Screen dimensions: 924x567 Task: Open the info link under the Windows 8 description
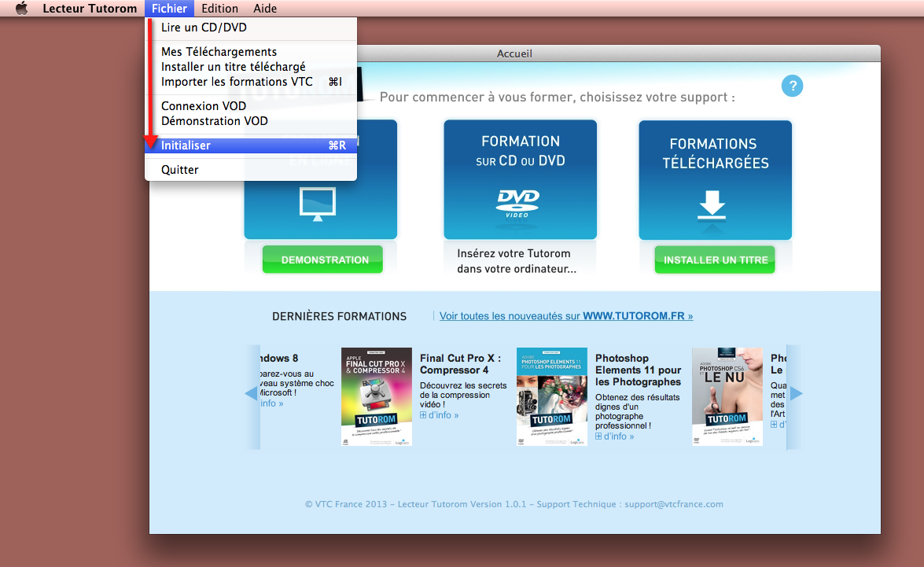tap(271, 403)
